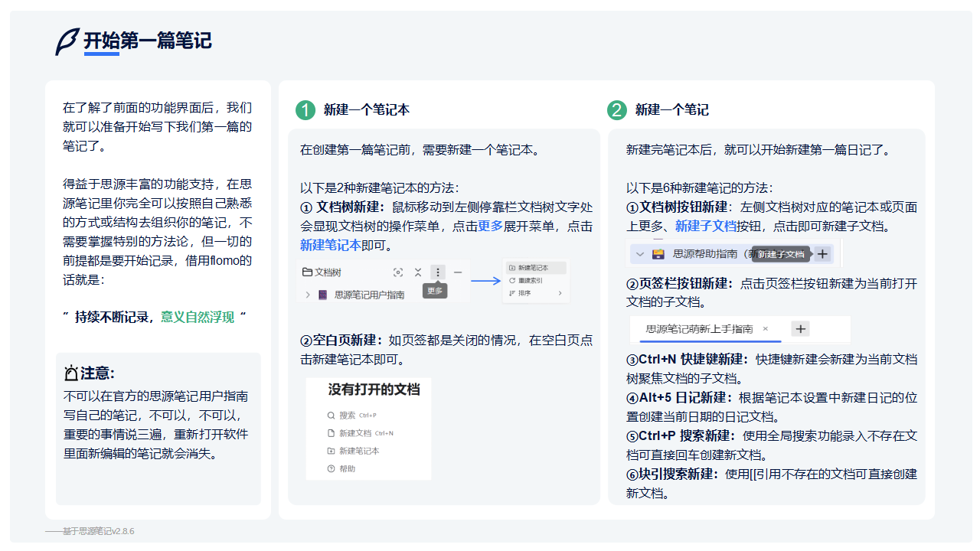Click the 新建文档 file icon
Image resolution: width=980 pixels, height=551 pixels.
click(331, 433)
